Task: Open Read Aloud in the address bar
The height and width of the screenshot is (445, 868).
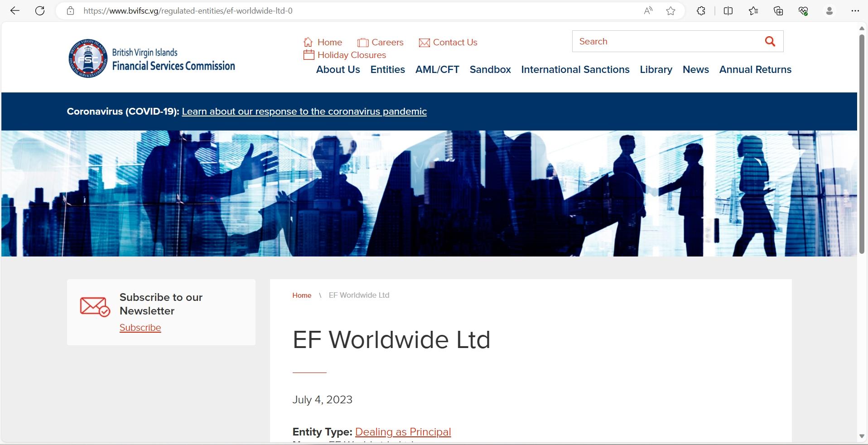Action: pos(648,11)
